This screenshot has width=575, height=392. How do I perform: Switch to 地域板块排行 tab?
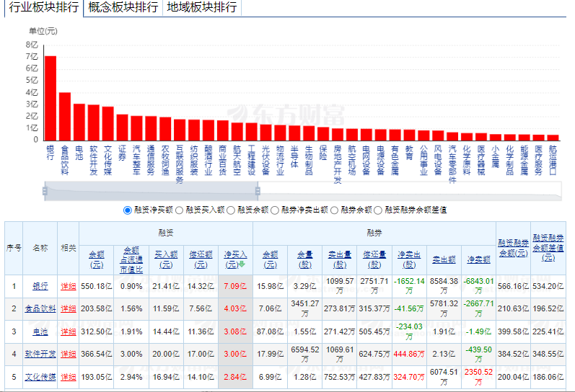click(x=201, y=7)
